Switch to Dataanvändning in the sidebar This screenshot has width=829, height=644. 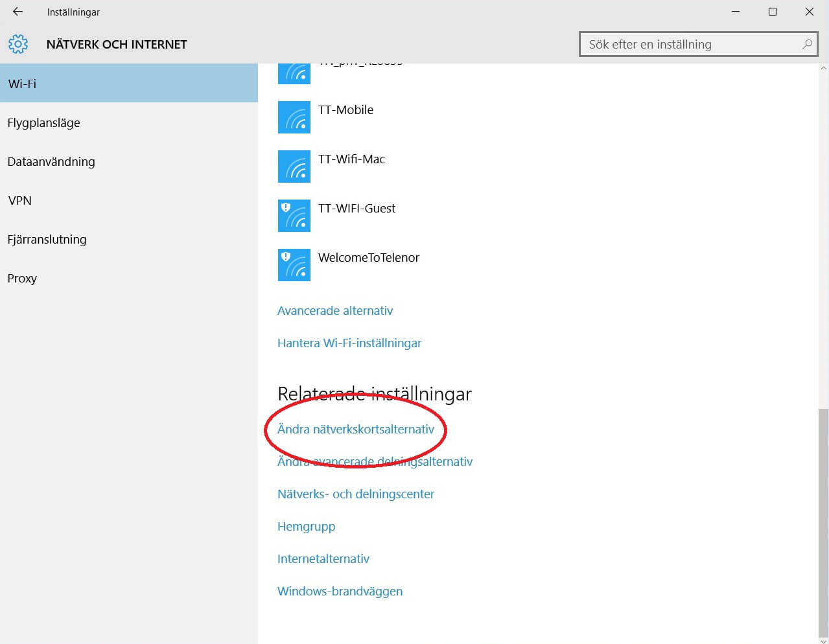(51, 161)
